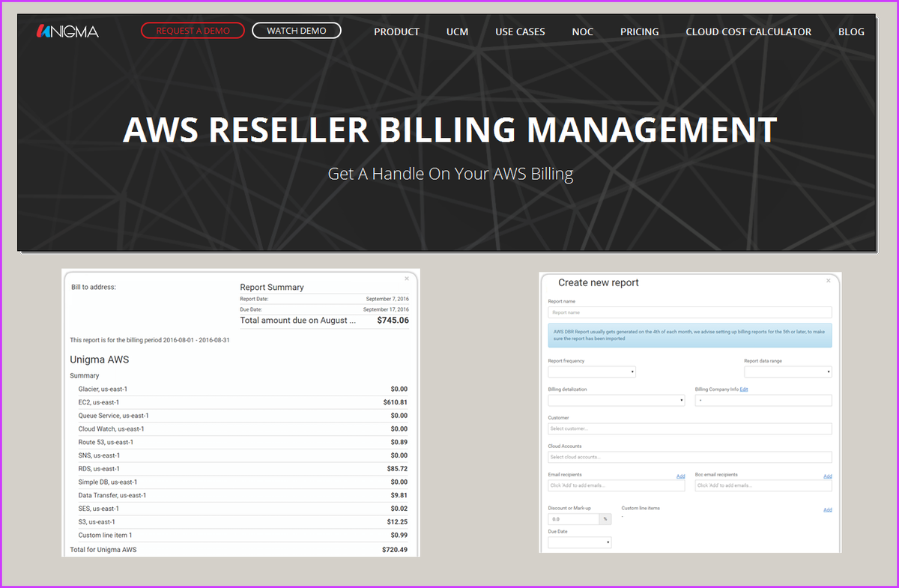This screenshot has width=899, height=588.
Task: Click the blue AWS DBR Report notice
Action: click(690, 335)
